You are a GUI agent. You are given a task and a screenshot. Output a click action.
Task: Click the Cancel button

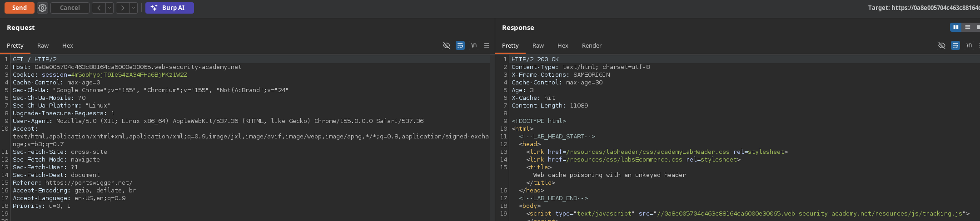click(70, 8)
